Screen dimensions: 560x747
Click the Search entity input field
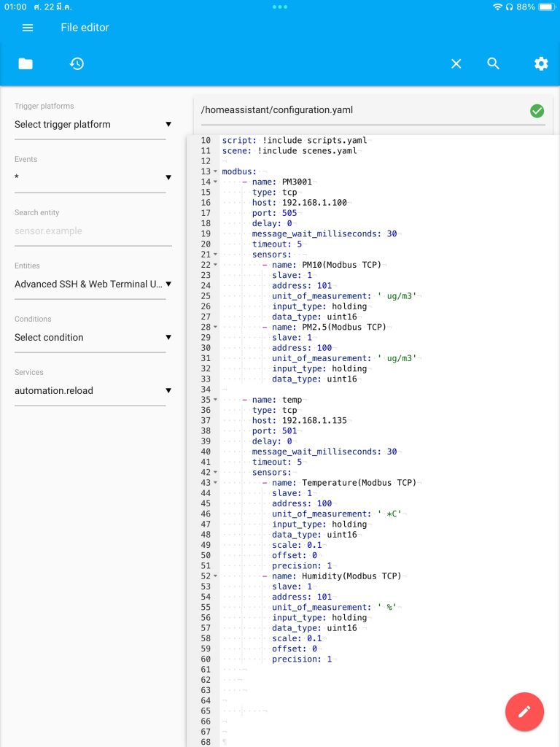click(93, 231)
